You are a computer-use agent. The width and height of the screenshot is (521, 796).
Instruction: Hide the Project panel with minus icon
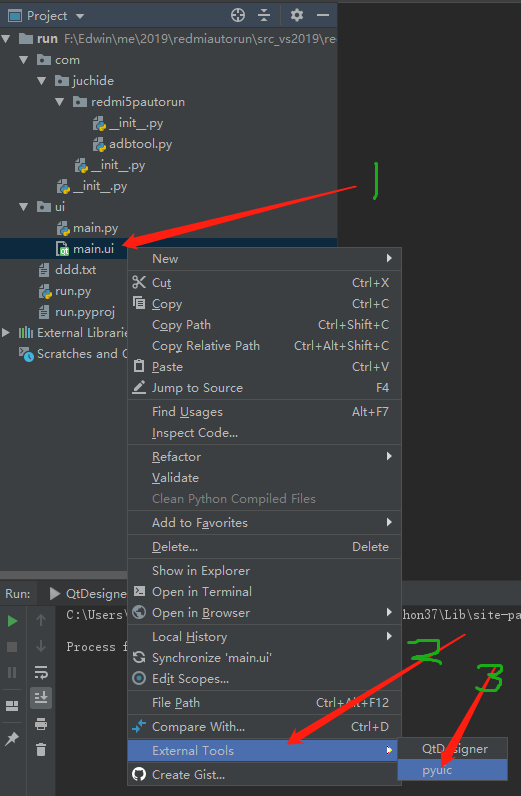click(x=323, y=16)
